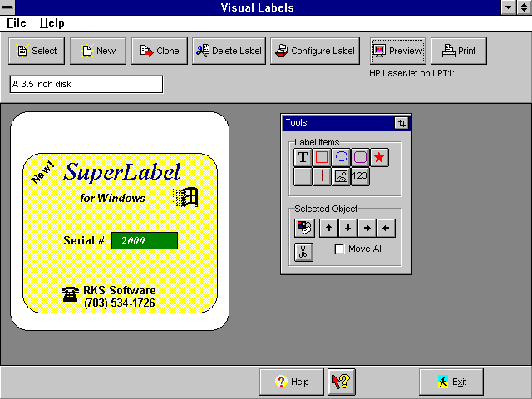Move selected object left with arrow
The image size is (532, 399).
point(386,228)
